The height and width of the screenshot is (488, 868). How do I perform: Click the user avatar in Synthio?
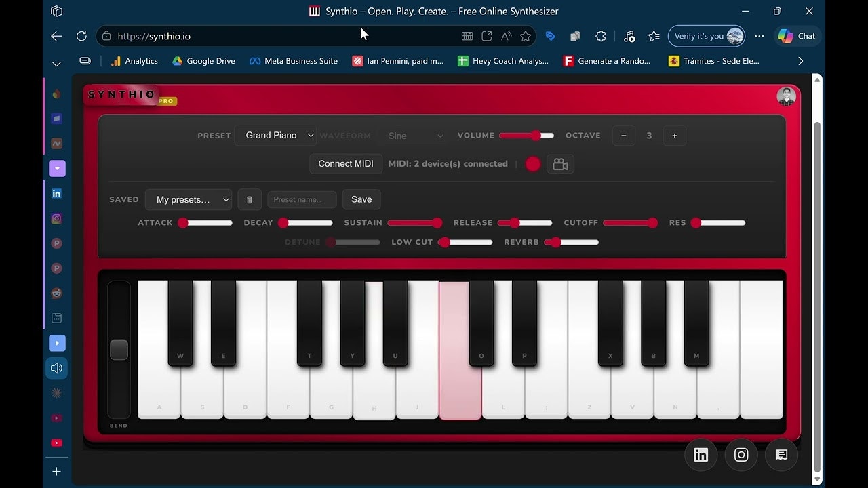[x=786, y=96]
